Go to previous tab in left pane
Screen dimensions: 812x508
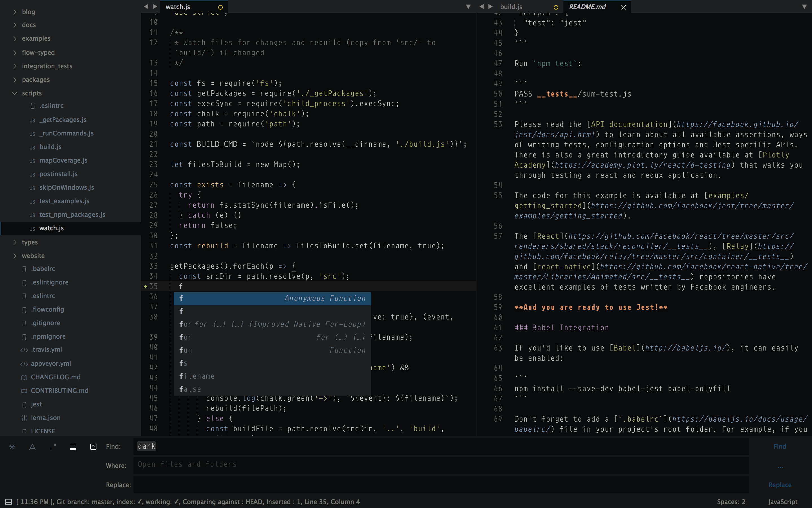[x=146, y=6]
